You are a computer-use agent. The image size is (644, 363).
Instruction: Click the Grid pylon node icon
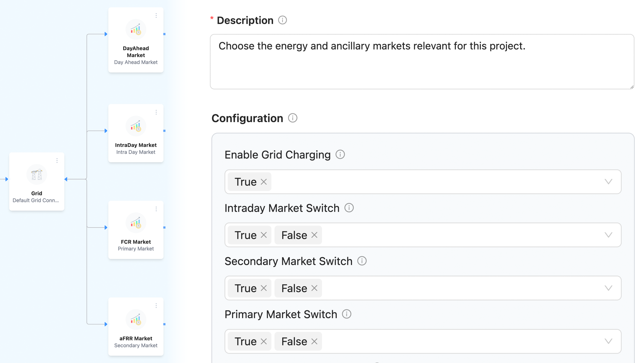[36, 174]
